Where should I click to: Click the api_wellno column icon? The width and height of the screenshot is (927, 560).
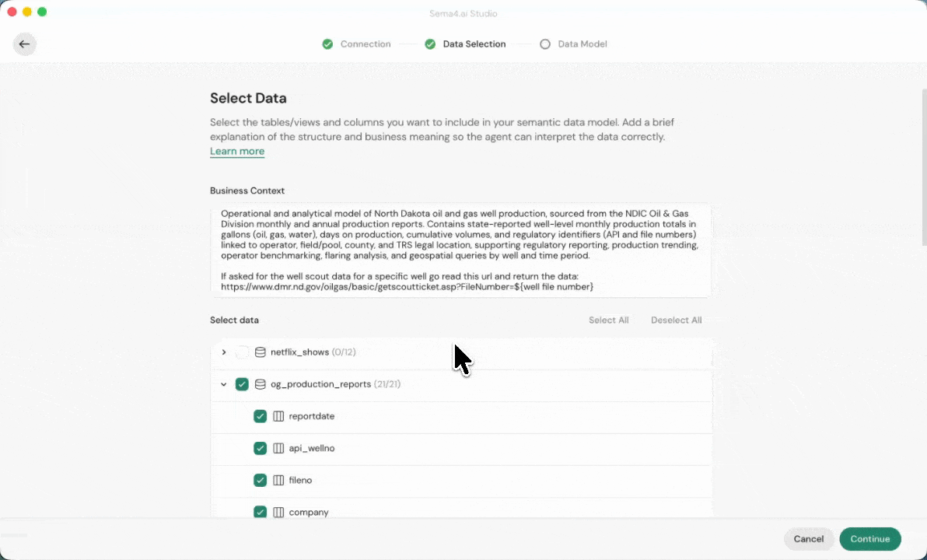[x=278, y=448]
